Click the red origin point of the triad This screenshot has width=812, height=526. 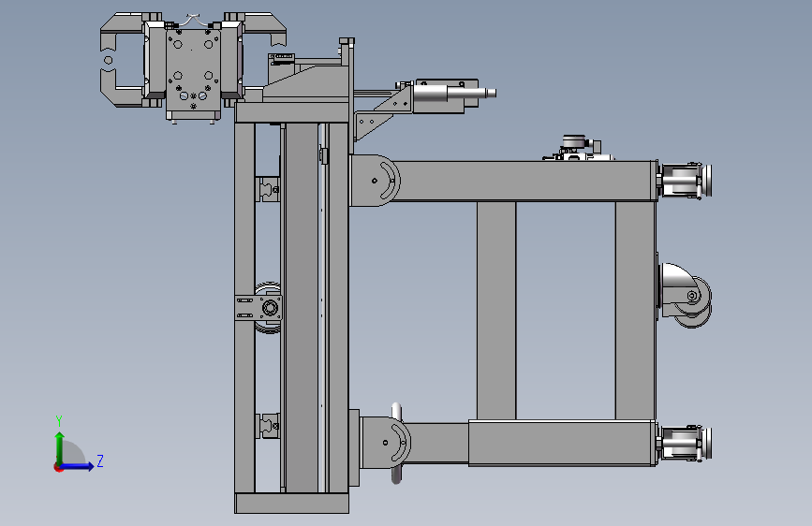pyautogui.click(x=58, y=467)
